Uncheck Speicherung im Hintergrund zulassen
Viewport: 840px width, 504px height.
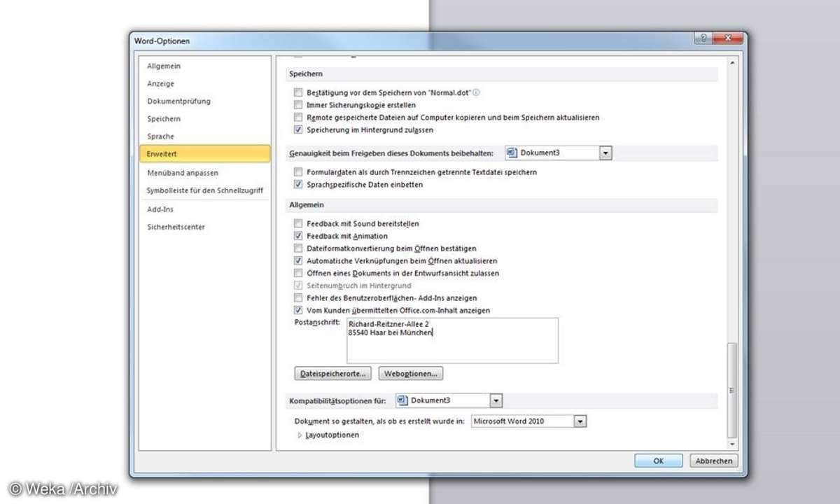coord(298,130)
